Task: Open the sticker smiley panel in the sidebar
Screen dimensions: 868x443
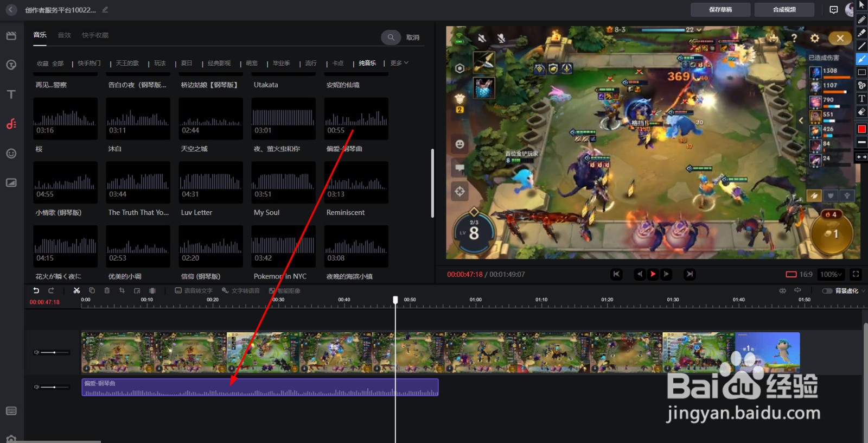Action: coord(11,154)
